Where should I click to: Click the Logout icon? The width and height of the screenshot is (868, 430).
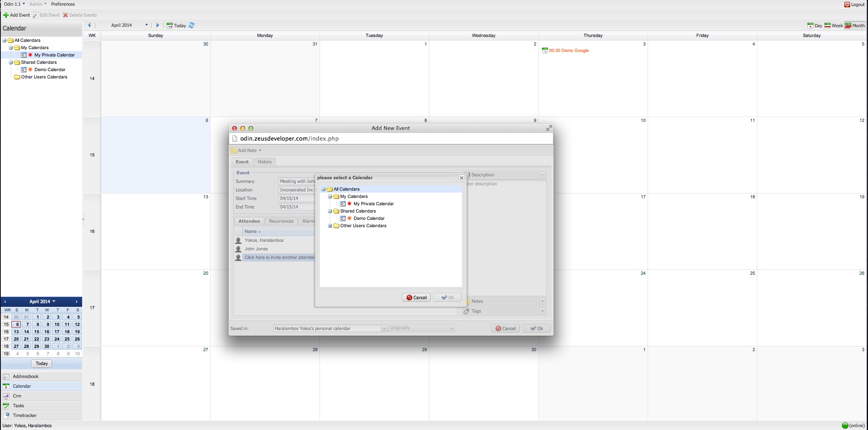[x=847, y=4]
